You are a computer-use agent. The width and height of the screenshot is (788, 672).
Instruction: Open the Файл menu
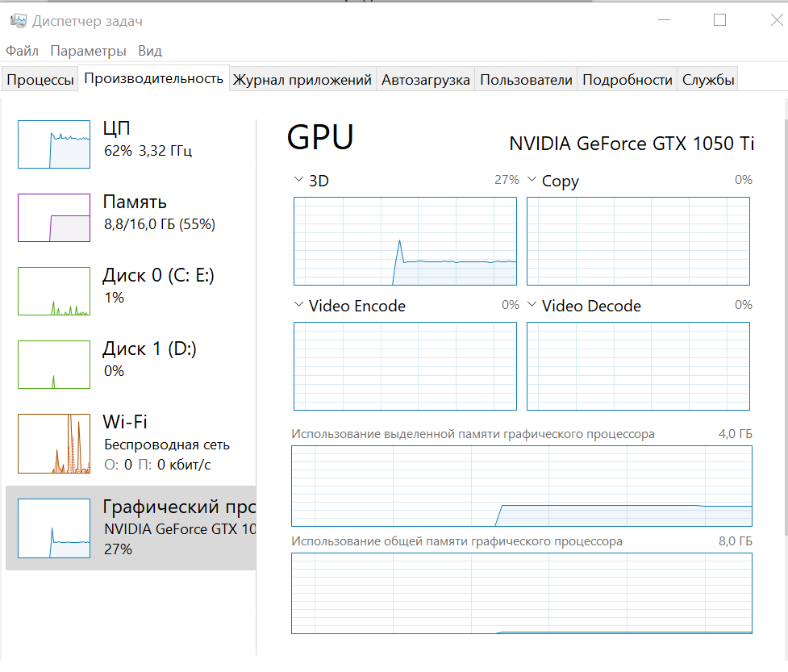(22, 51)
